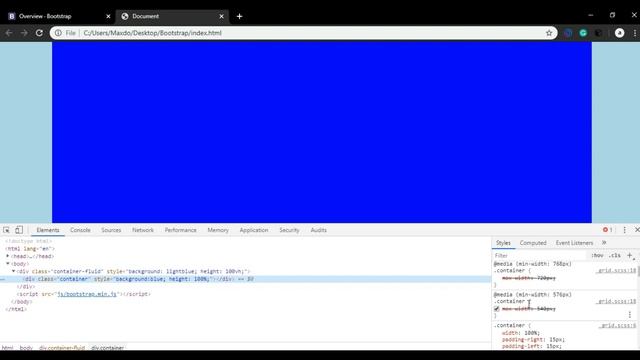Click the file info icon in address bar
640x360 pixels.
(58, 33)
